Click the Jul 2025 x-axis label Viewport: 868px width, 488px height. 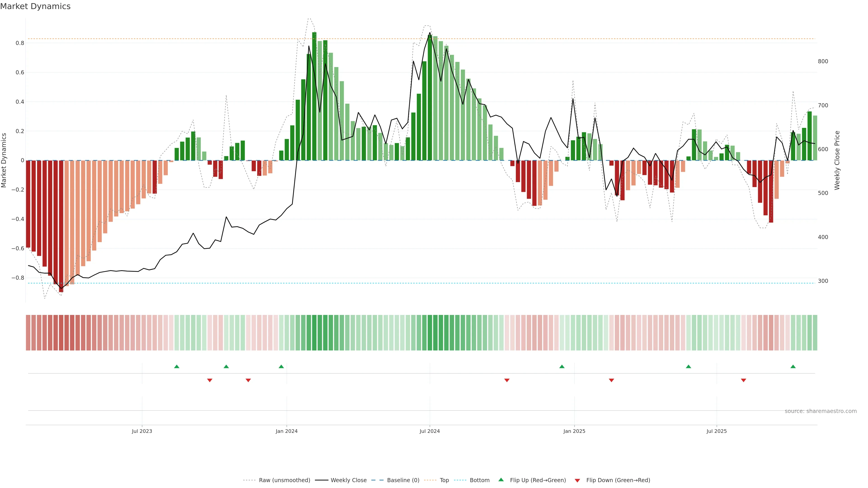(x=716, y=431)
